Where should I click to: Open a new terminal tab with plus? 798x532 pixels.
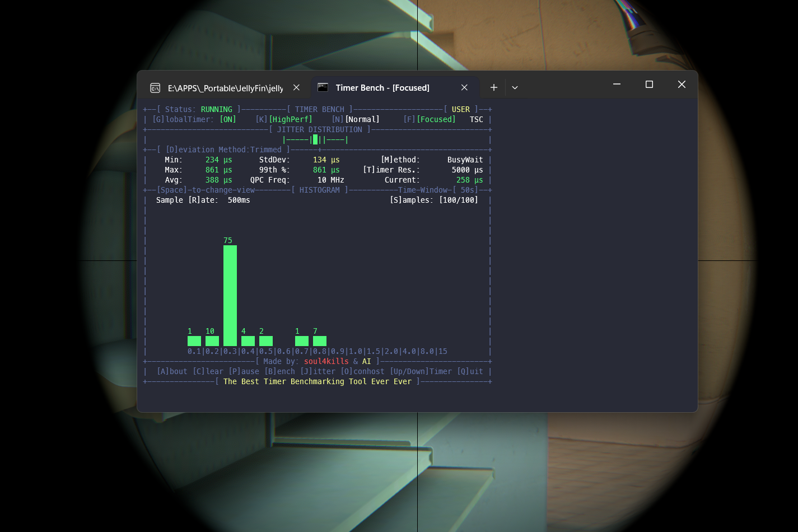[x=493, y=87]
